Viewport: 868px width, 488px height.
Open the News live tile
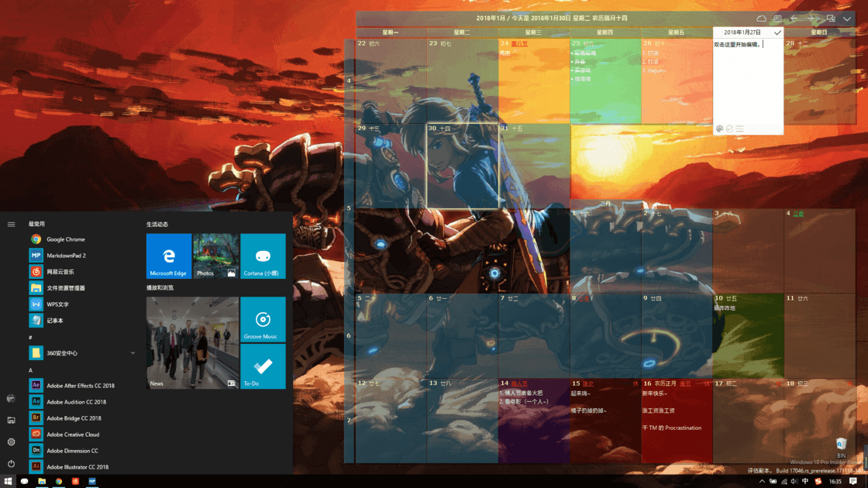pos(193,342)
